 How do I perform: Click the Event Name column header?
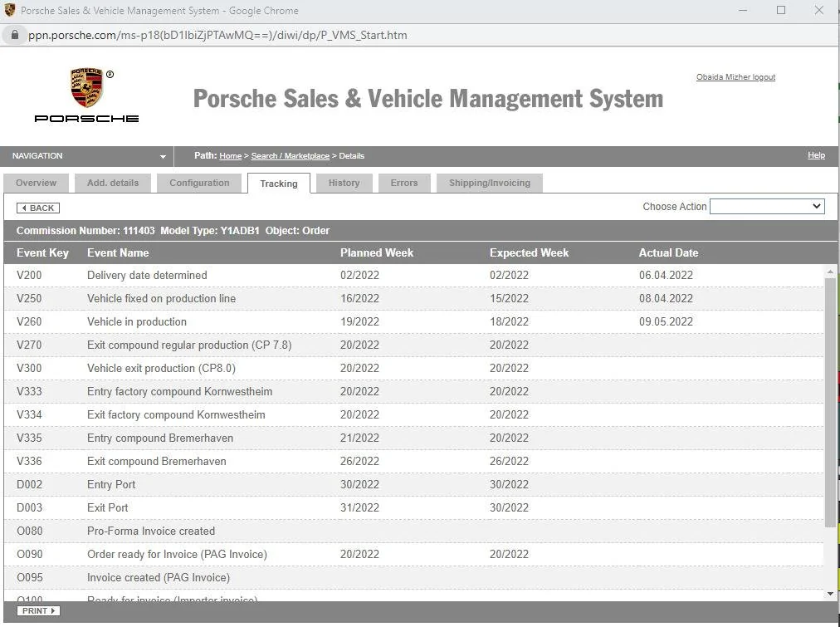(118, 253)
